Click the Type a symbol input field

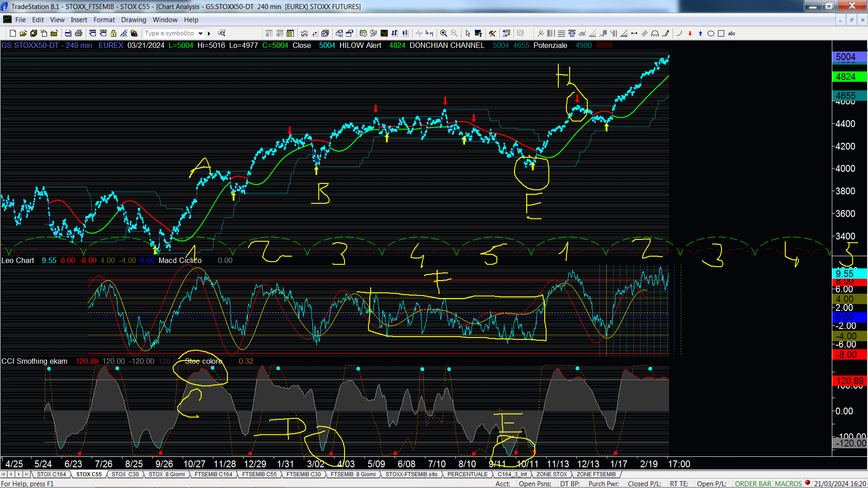click(x=170, y=33)
